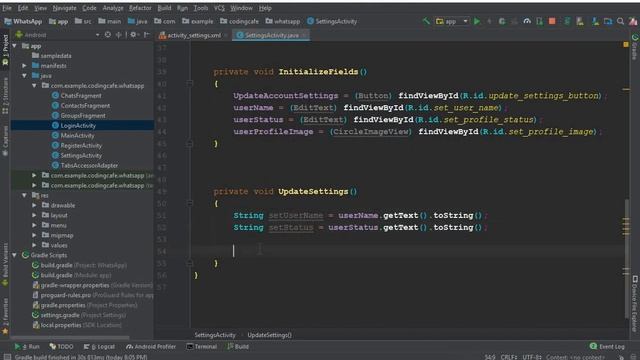Run the app with green play button
The width and height of the screenshot is (640, 360).
pos(477,21)
